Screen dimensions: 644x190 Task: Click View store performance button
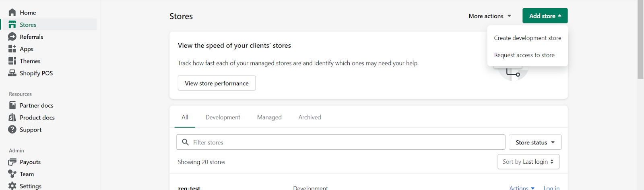(217, 83)
